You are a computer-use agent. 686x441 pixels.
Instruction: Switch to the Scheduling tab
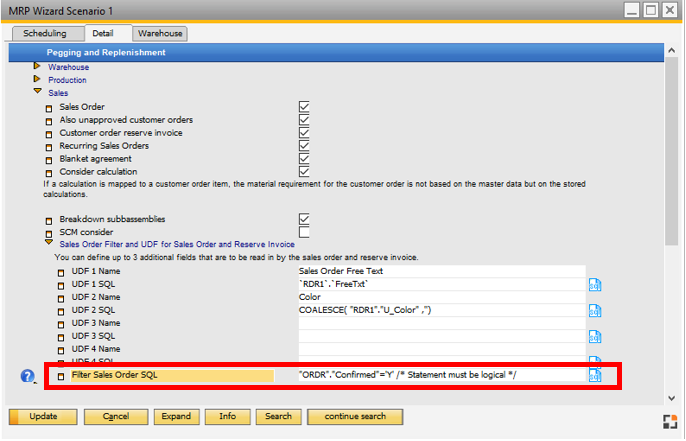click(45, 34)
